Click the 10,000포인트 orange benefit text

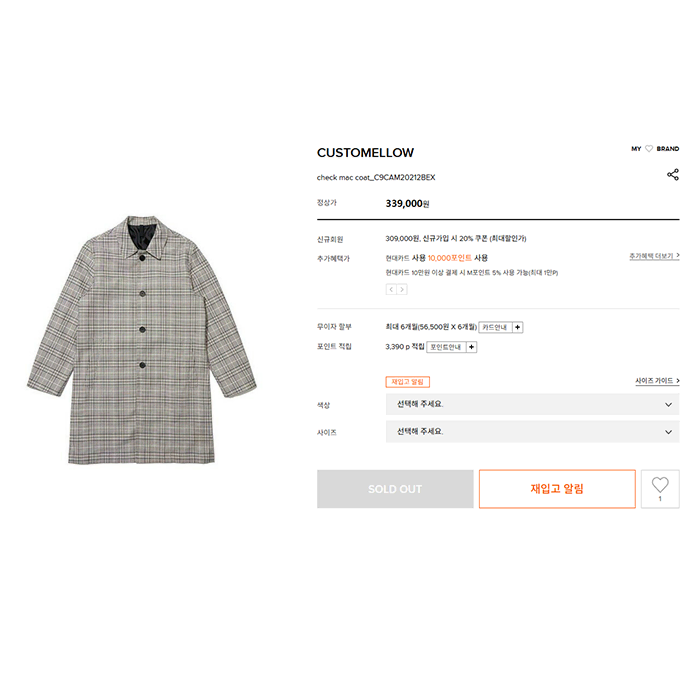pos(450,258)
